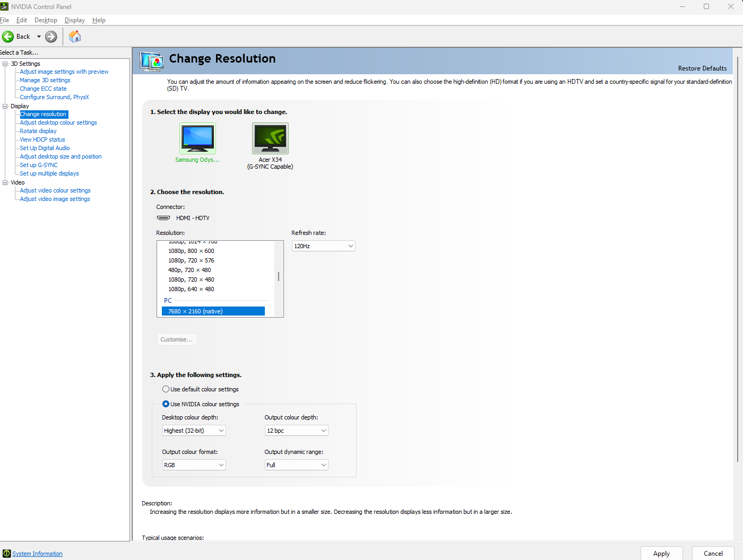
Task: Open View HDCP status
Action: (42, 139)
